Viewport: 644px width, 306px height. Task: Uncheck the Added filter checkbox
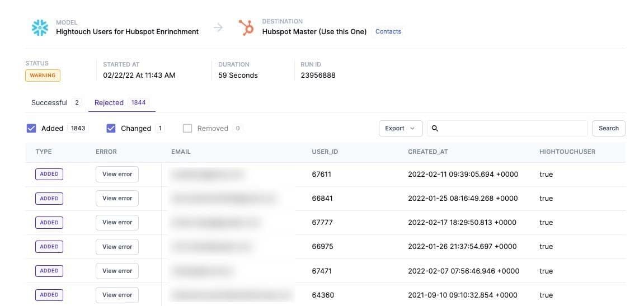coord(31,128)
